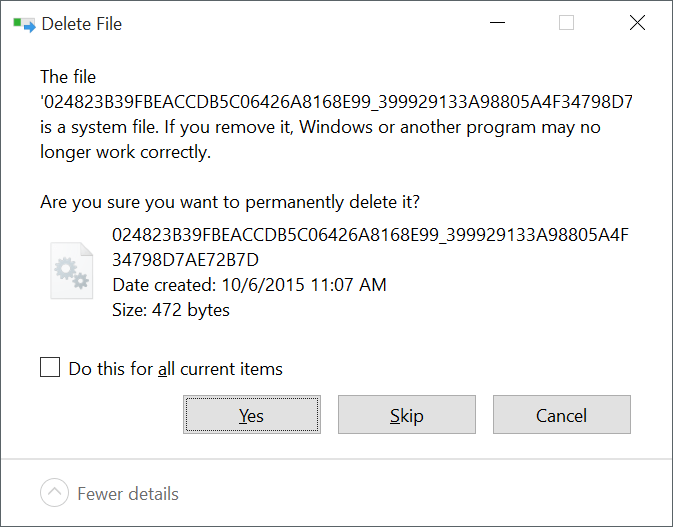The height and width of the screenshot is (527, 673).
Task: Click the 'Do this for all current items' label
Action: pos(175,369)
